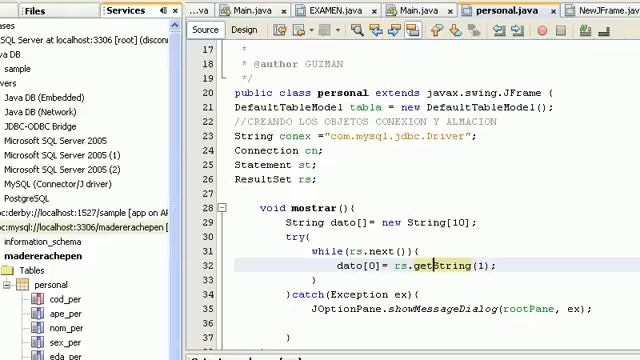Screen dimensions: 640x360
Task: Switch to Design view
Action: tap(244, 30)
